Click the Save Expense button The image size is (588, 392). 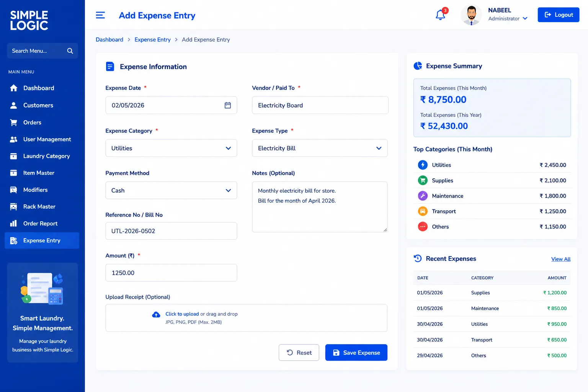click(356, 353)
